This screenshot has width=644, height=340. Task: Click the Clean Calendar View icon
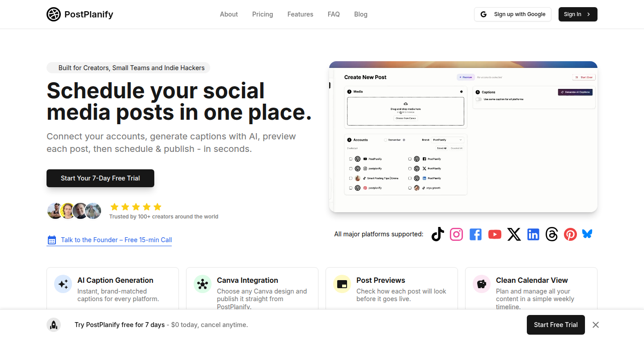pyautogui.click(x=482, y=284)
